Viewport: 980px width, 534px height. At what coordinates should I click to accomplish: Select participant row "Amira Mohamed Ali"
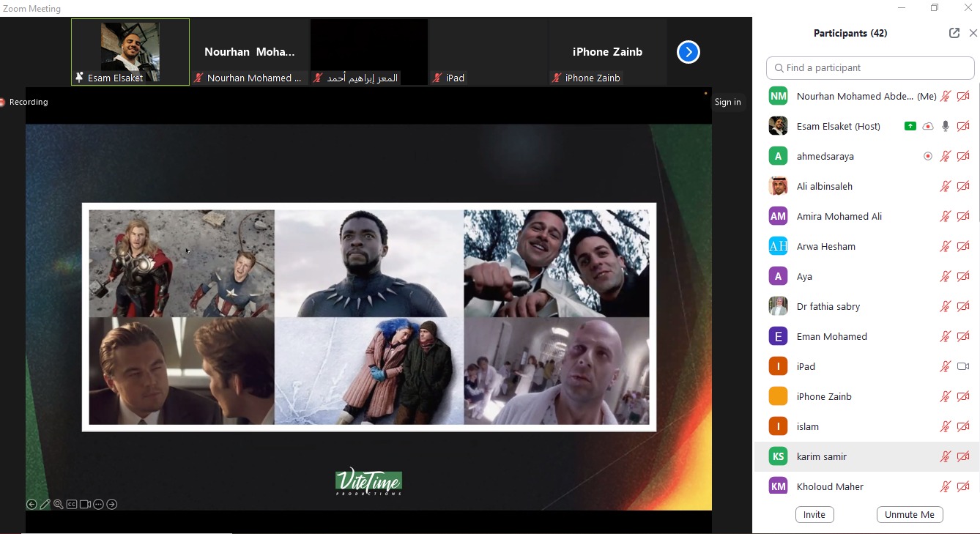point(867,216)
